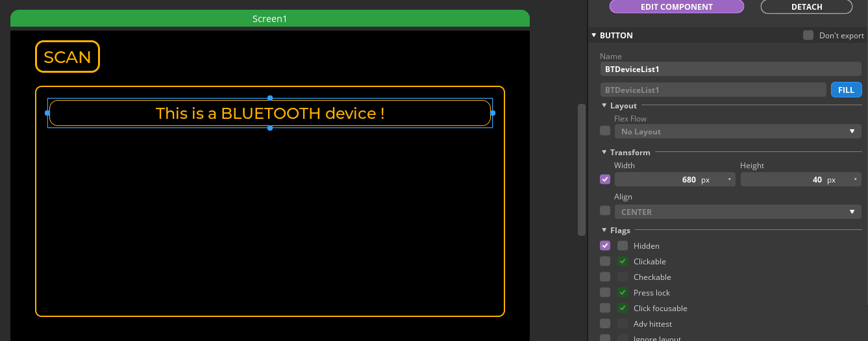The height and width of the screenshot is (341, 868).
Task: Uncheck the green Click focusable flag checkbox
Action: click(623, 308)
